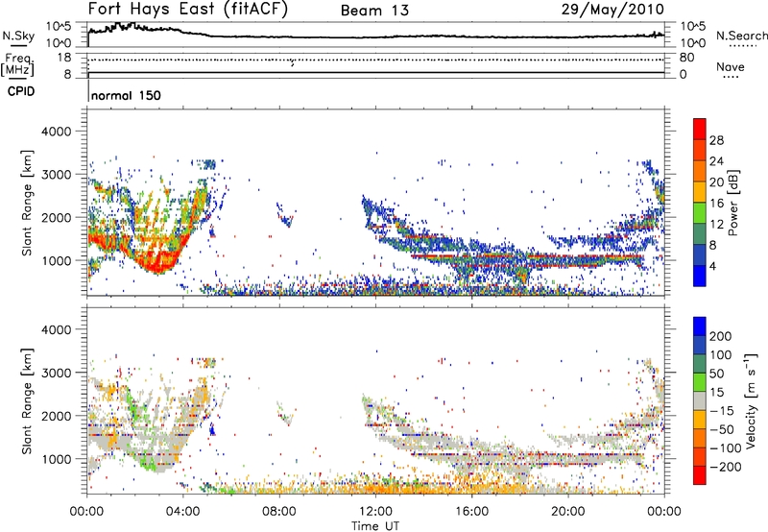The image size is (768, 532).
Task: Click the power panel 'Slant Range [km]' axis title
Action: 28,203
